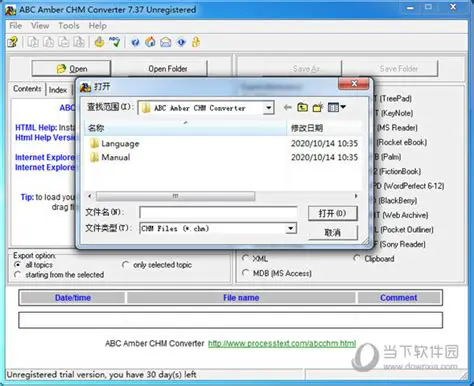The width and height of the screenshot is (474, 386).
Task: Click the ABC Amber app icon in main title bar
Action: [x=11, y=10]
